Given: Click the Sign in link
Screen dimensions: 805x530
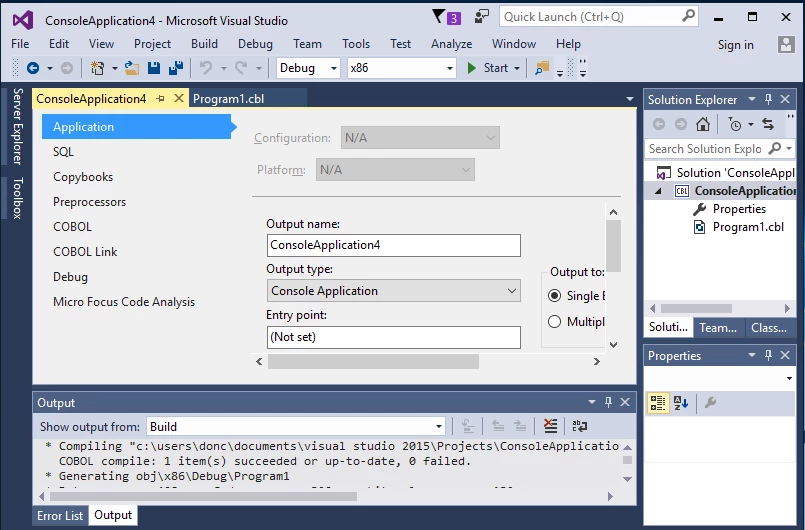Looking at the screenshot, I should [x=736, y=45].
